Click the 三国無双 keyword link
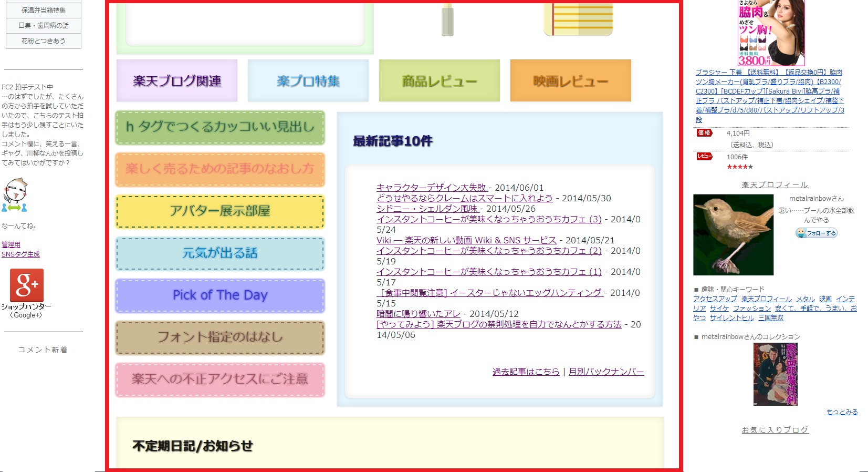Image resolution: width=868 pixels, height=472 pixels. (x=771, y=317)
